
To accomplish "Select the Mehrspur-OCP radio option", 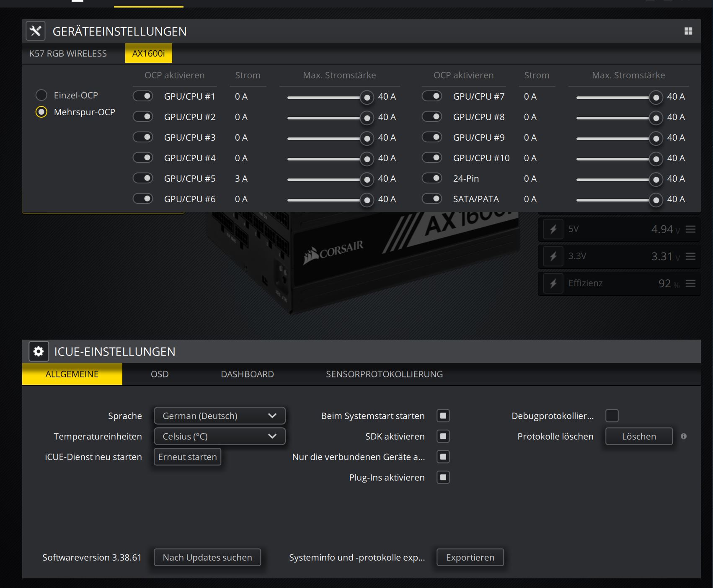I will (41, 112).
